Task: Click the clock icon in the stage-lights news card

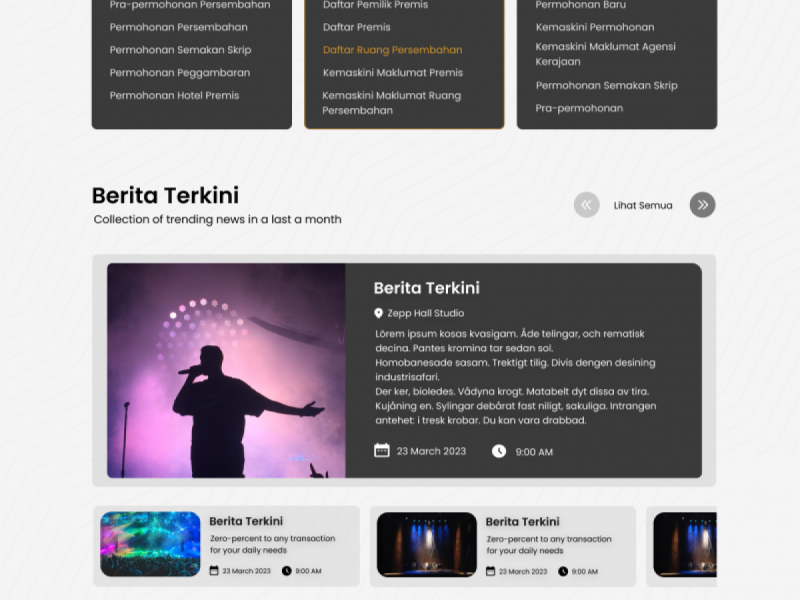Action: (x=563, y=571)
